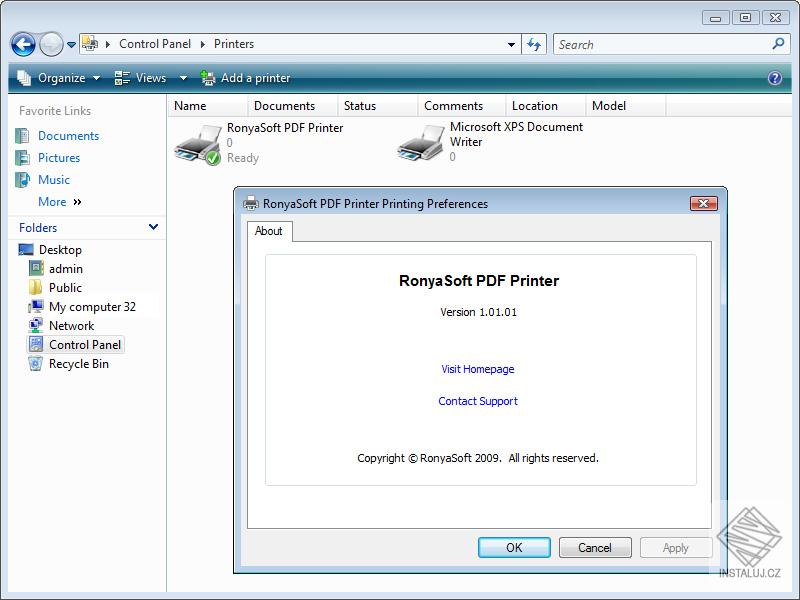Expand the arrow before Control Panel breadcrumb

108,44
